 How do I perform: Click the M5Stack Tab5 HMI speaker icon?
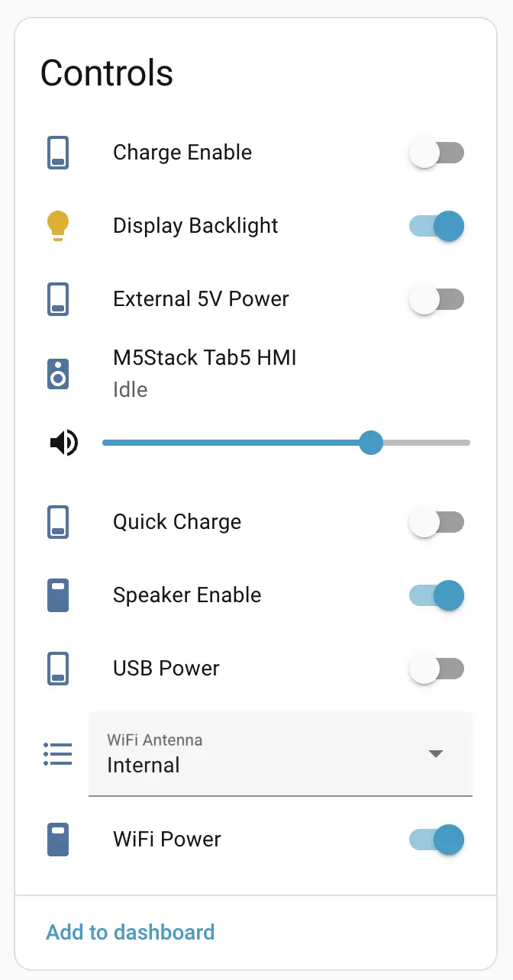click(x=58, y=374)
